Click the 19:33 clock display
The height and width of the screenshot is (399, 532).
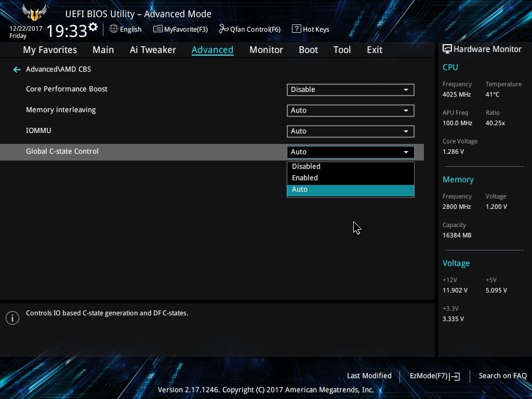tap(67, 31)
